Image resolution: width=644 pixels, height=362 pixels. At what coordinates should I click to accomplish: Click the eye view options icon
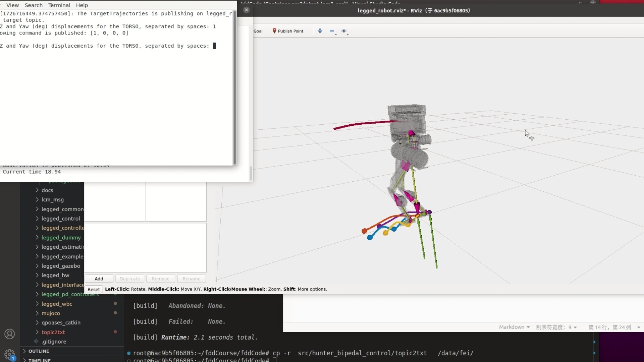pos(344,31)
